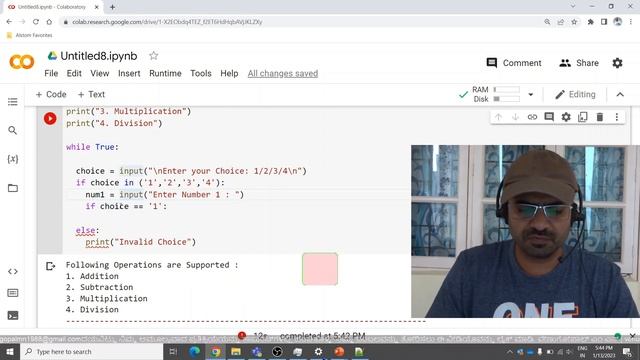Move cell down arrow
Viewport: 640px width, 360px height.
coord(515,117)
